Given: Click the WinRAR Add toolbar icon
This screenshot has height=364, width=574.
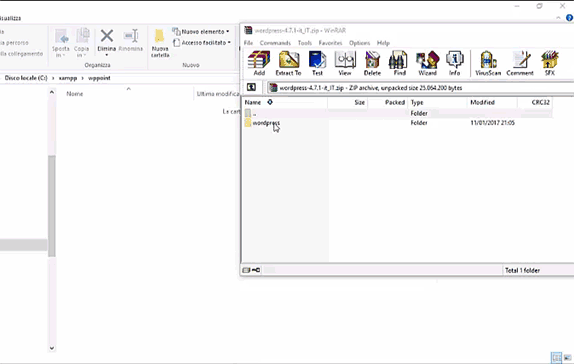Looking at the screenshot, I should (259, 63).
